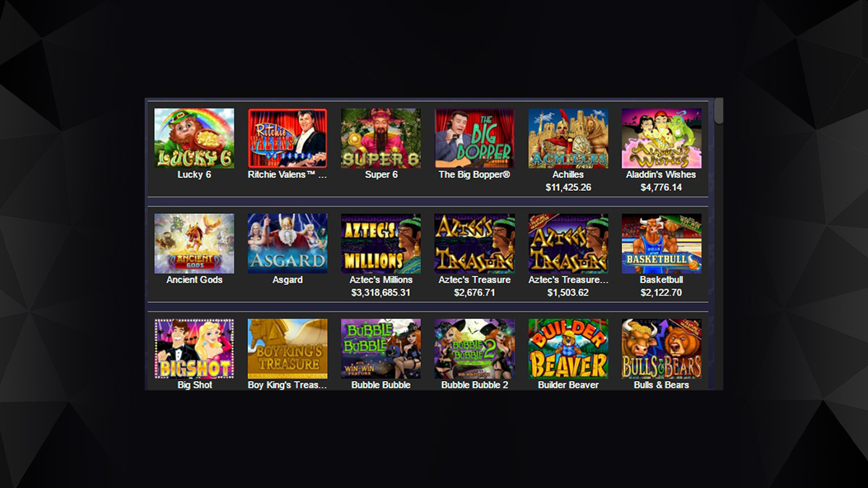Screen dimensions: 868x488
Task: Click the Bubble Bubble title text
Action: 381,385
